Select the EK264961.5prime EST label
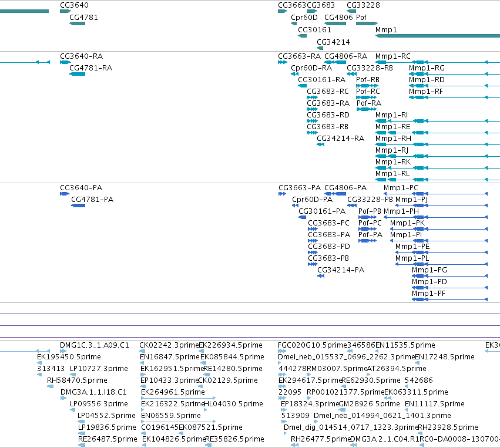The width and height of the screenshot is (500, 448). tap(173, 393)
